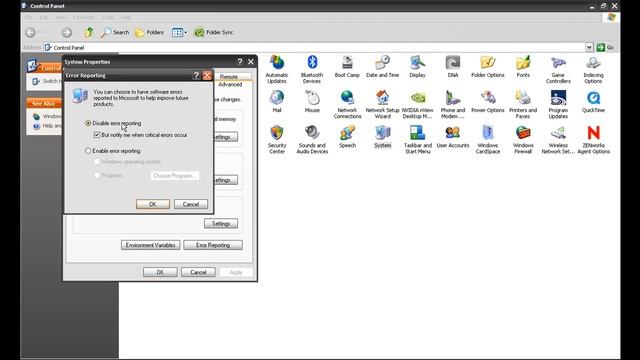Screen dimensions: 640x360
Task: Open Indexing Options
Action: tap(593, 69)
